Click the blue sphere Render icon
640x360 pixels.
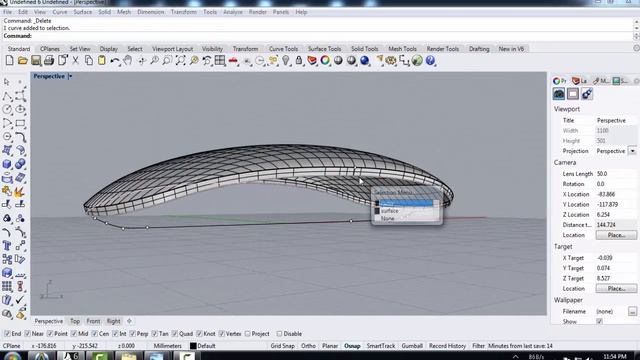[364, 61]
